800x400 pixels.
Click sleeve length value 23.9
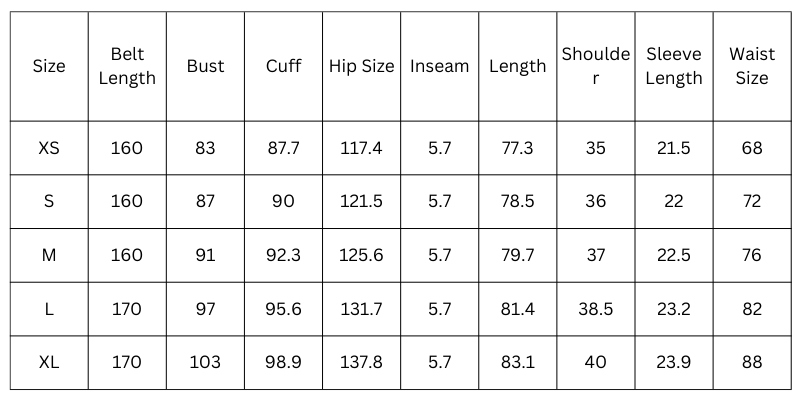coord(674,362)
